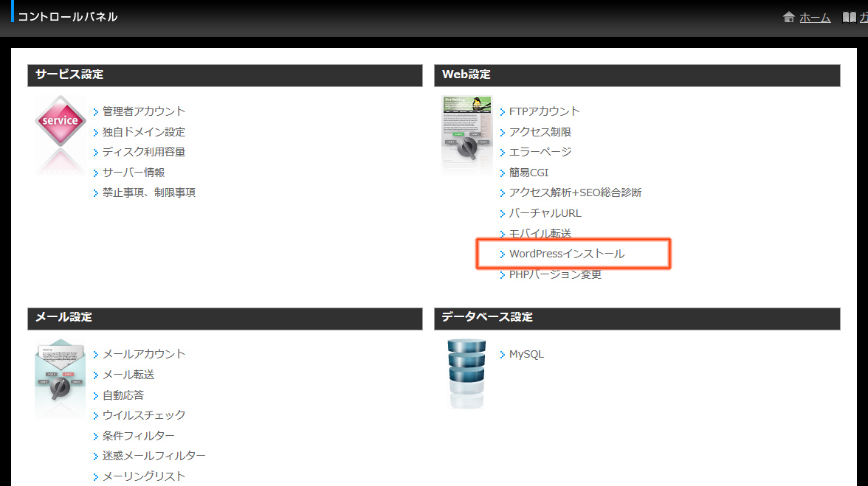
Task: Select アクセス制限 link
Action: tap(540, 131)
